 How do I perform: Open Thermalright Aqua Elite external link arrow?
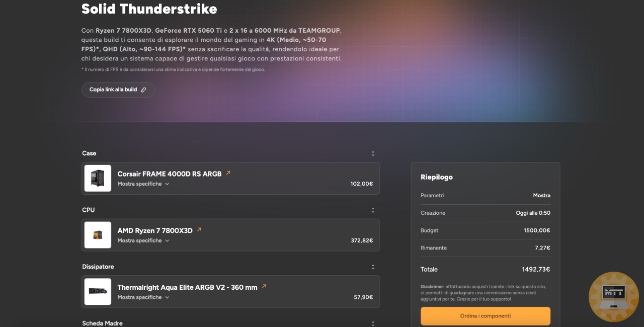(x=264, y=287)
